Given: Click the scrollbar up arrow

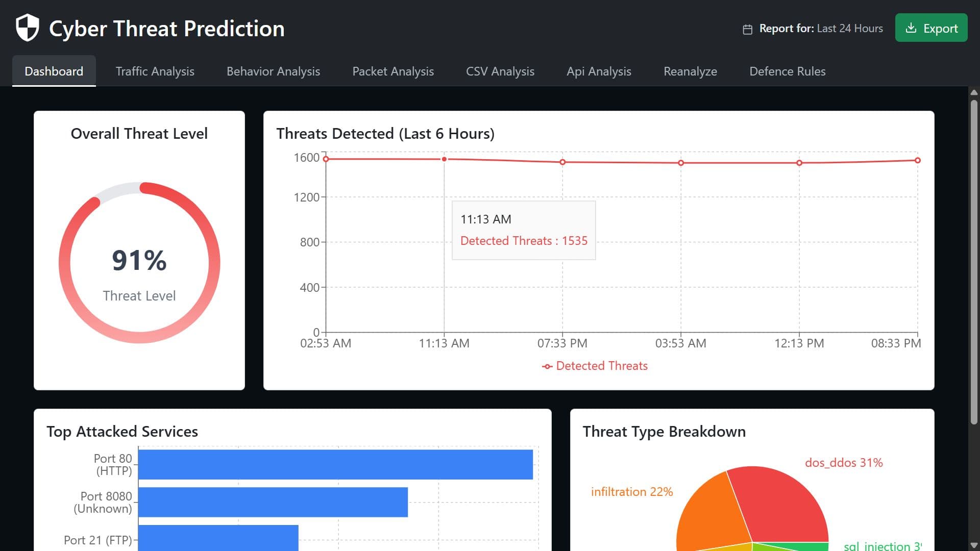Looking at the screenshot, I should click(972, 93).
